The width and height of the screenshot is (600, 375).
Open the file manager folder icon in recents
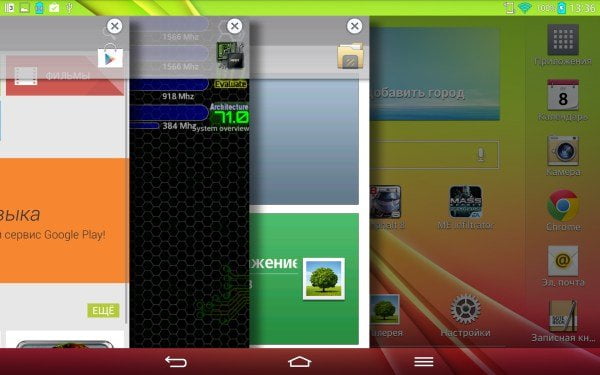pyautogui.click(x=350, y=56)
